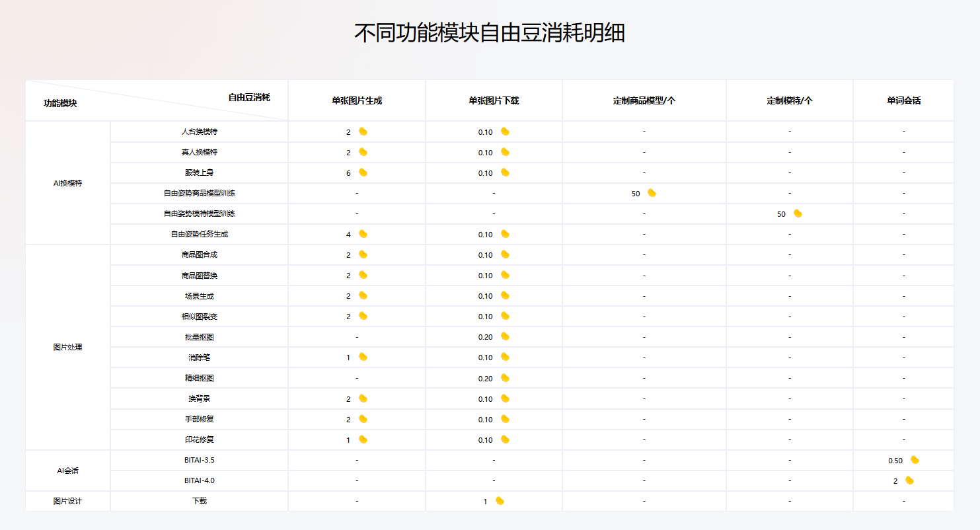Click the 单张图片下载 bean icon in 手部修复 row
Screen dimensions: 980x530
pyautogui.click(x=505, y=419)
